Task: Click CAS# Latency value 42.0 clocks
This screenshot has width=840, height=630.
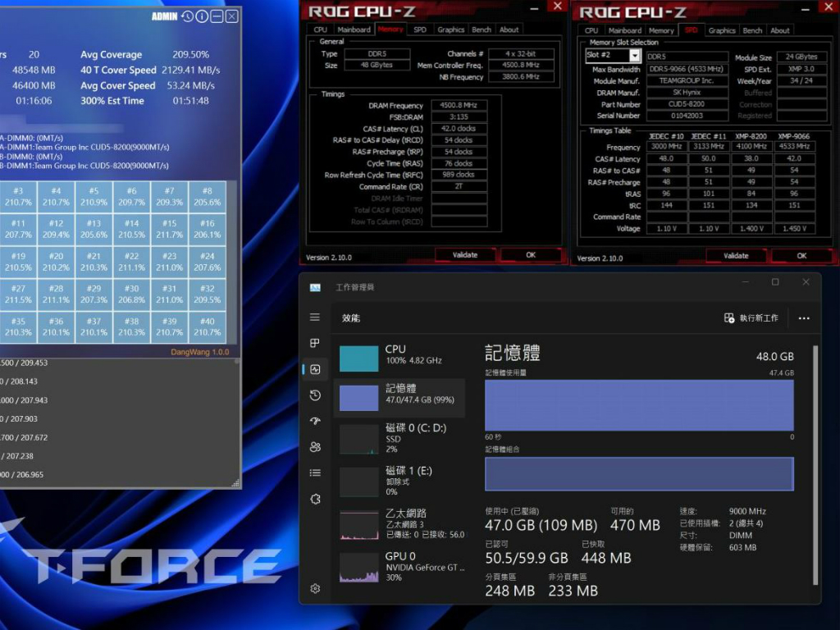Action: pyautogui.click(x=459, y=129)
